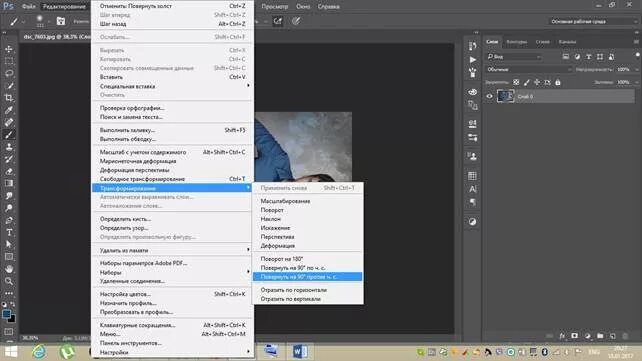Open the Обычные blend mode dropdown
This screenshot has height=361, width=642.
click(x=529, y=70)
